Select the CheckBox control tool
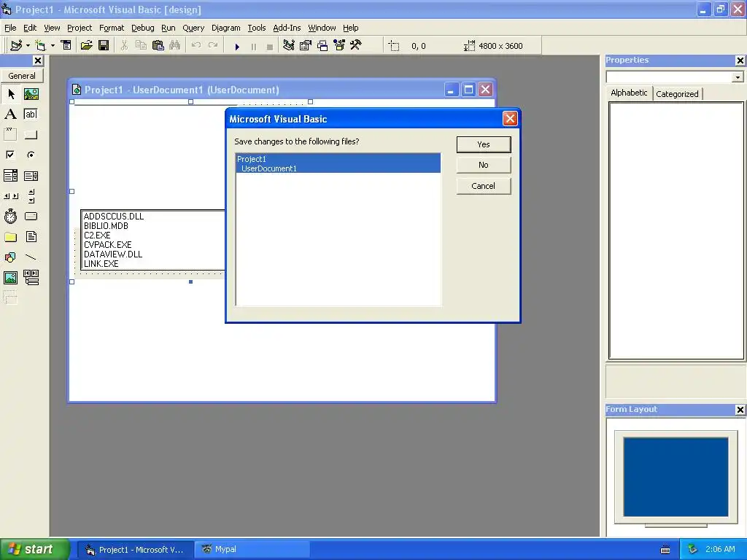 point(10,155)
